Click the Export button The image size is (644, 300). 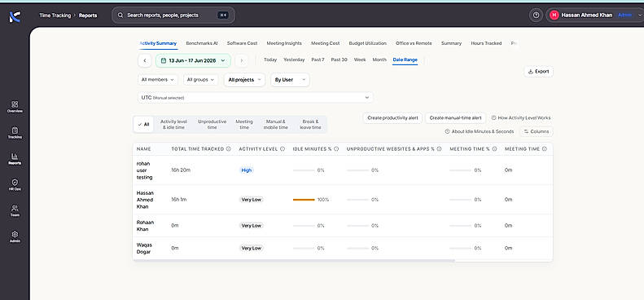[538, 72]
